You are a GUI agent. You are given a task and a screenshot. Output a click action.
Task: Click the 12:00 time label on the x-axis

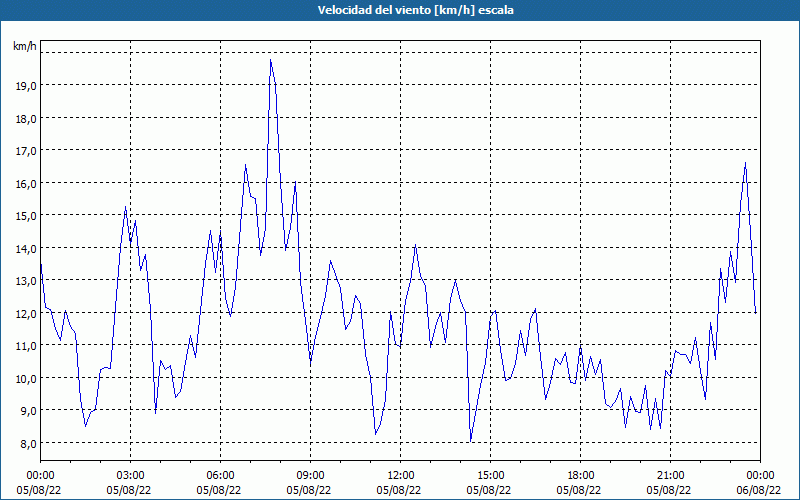401,476
